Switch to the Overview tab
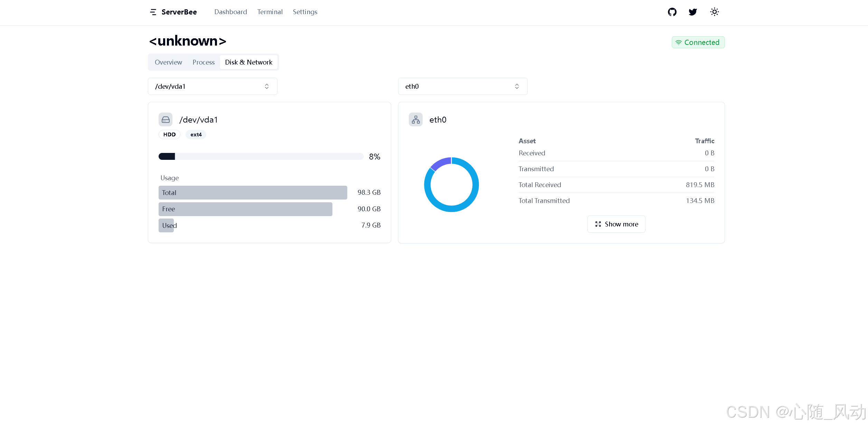The image size is (868, 426). point(168,62)
